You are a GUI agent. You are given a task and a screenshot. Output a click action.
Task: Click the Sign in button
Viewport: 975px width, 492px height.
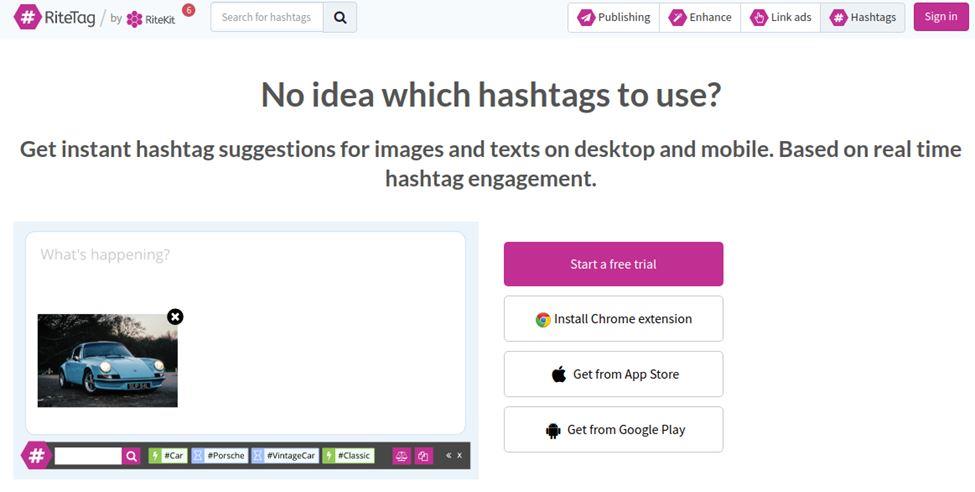pos(941,17)
